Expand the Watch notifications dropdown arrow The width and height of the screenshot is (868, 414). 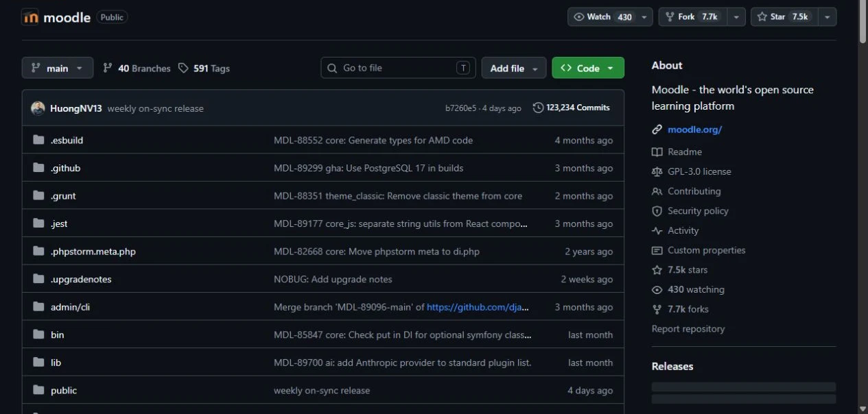[645, 17]
